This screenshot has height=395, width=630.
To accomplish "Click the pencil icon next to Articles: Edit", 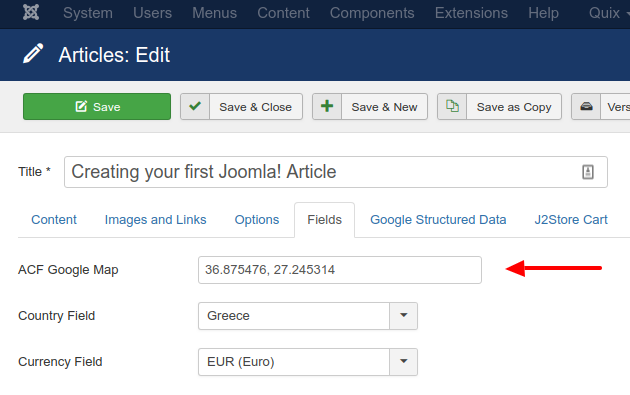I will (x=33, y=54).
